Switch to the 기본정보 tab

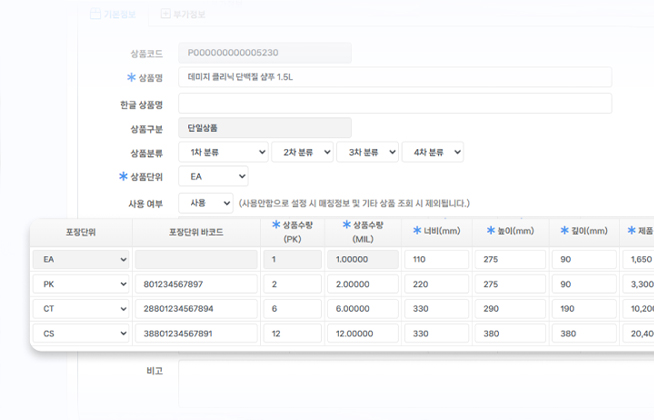[113, 15]
